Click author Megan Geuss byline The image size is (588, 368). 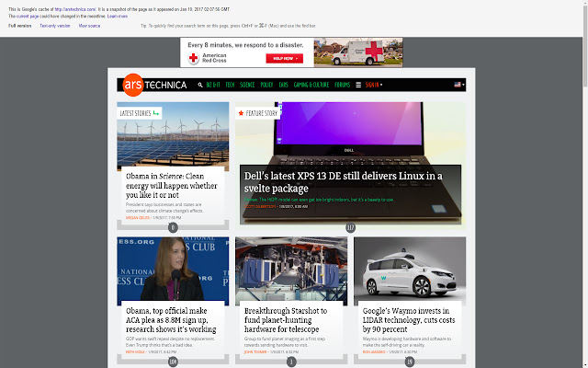tap(138, 217)
